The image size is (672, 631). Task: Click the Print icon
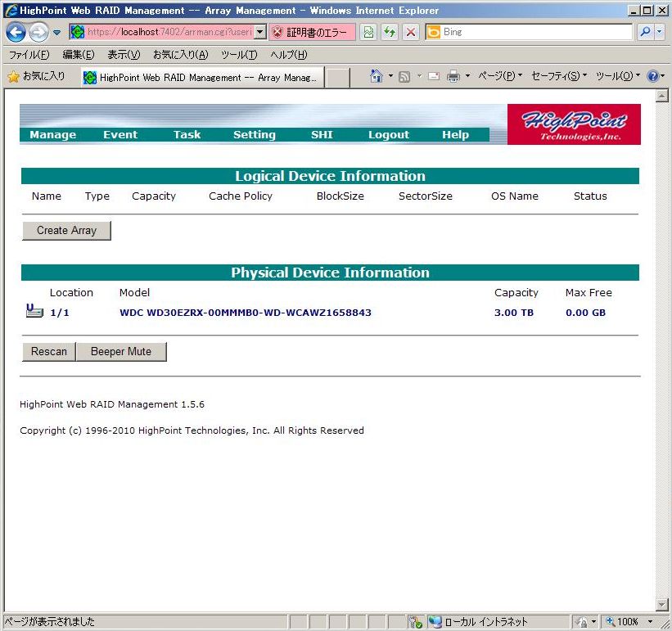pos(453,77)
